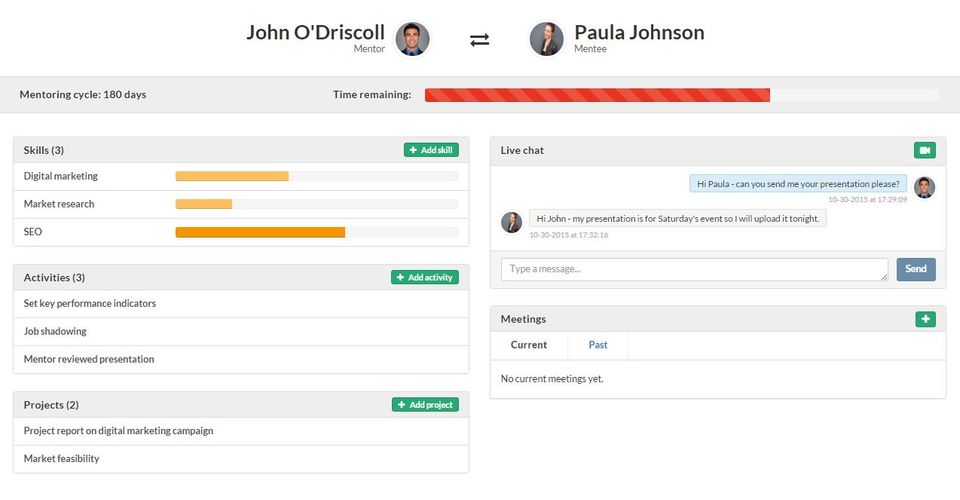Open Mentor reviewed presentation activity
This screenshot has height=500, width=960.
click(241, 359)
